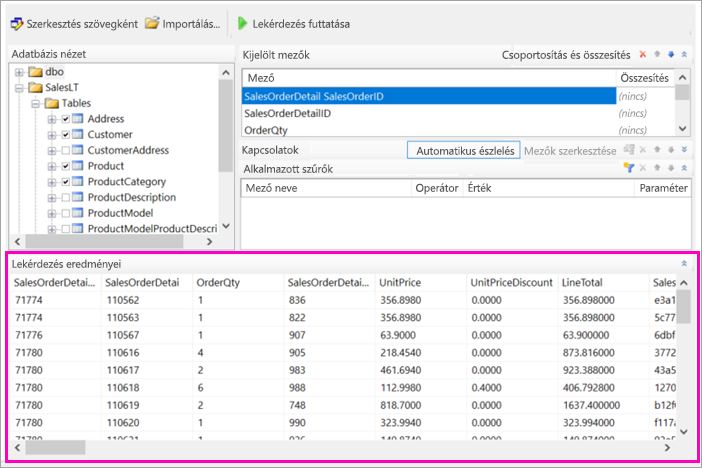Collapse the Kijelölt mezők panel
702x468 pixels.
[x=684, y=54]
